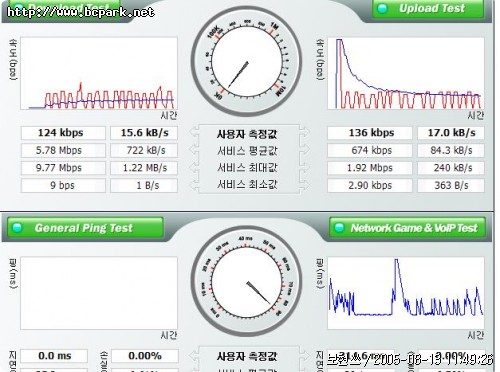Click the speed gauge dial

click(x=247, y=61)
